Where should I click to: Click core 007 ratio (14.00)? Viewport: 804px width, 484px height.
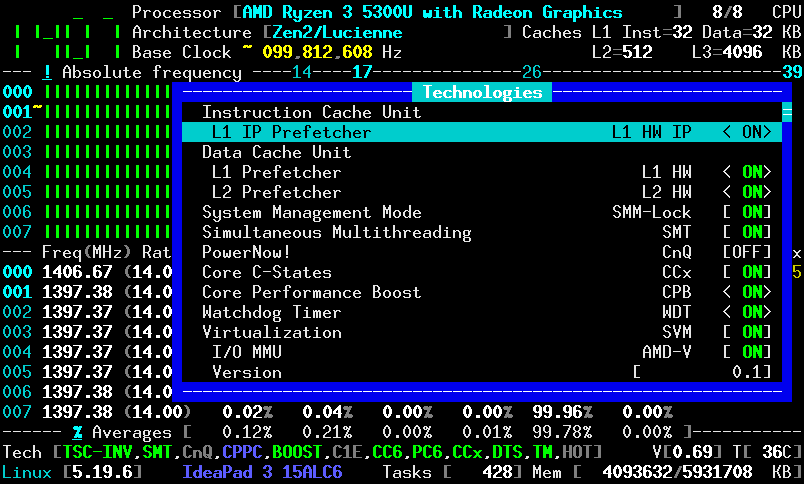click(x=157, y=412)
